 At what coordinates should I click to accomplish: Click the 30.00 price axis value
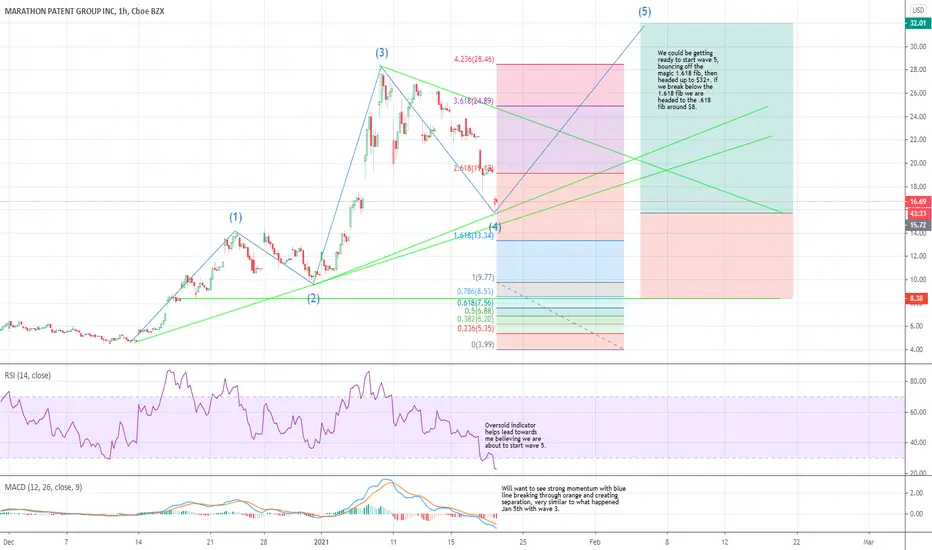click(x=918, y=46)
